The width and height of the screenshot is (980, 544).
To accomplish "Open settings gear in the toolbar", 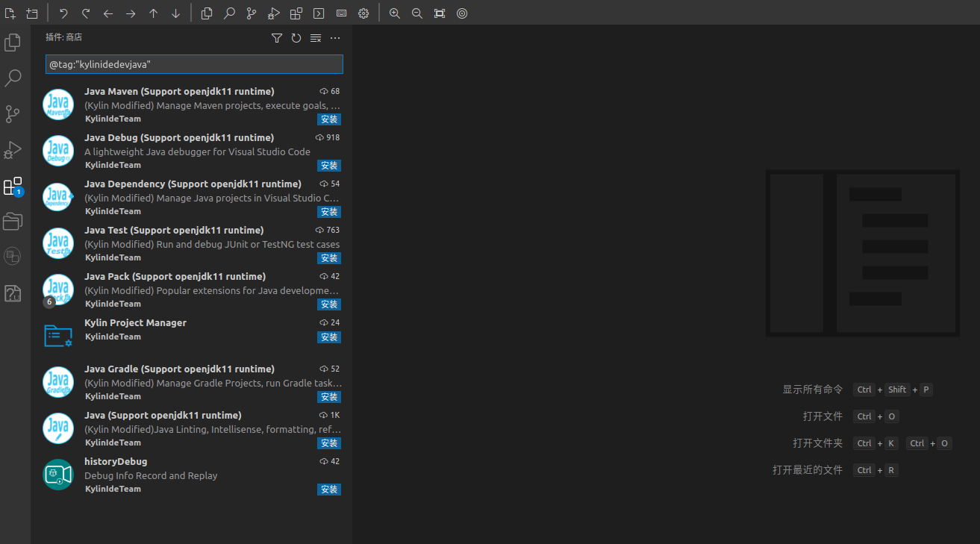I will click(363, 13).
